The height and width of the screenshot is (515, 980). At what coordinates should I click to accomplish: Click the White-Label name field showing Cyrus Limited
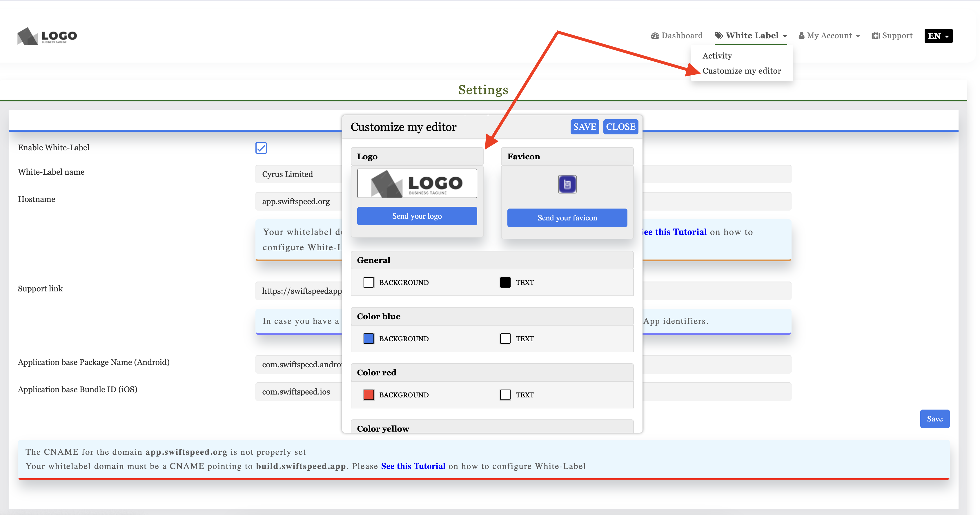click(301, 174)
